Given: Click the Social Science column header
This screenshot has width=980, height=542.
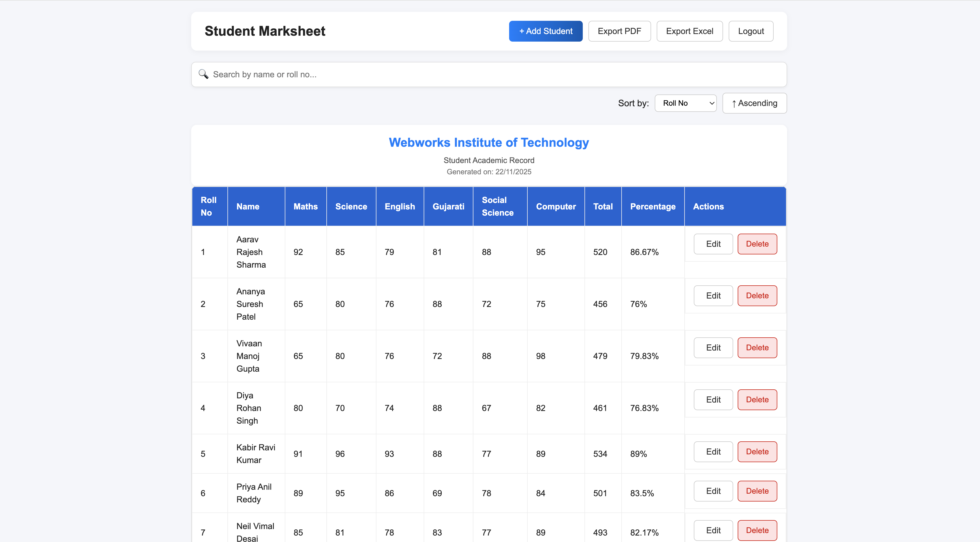Looking at the screenshot, I should [x=500, y=206].
